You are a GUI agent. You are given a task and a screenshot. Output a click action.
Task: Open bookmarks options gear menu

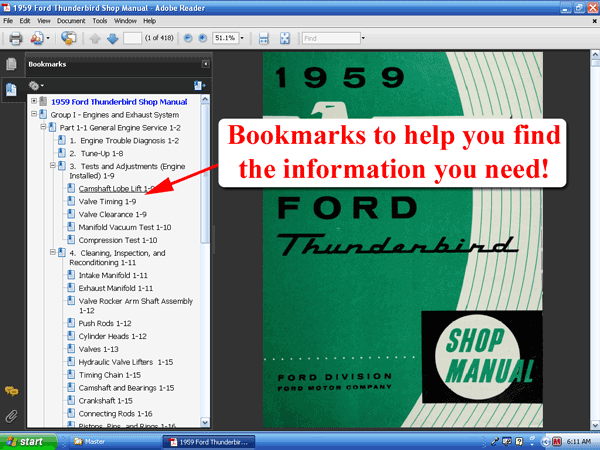36,86
